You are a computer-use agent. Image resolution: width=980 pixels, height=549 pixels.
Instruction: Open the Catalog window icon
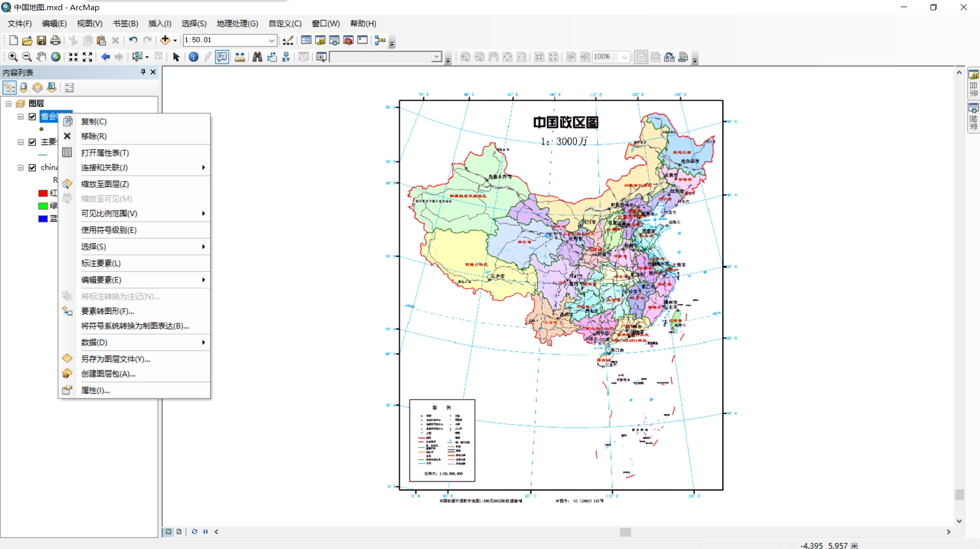(x=321, y=40)
